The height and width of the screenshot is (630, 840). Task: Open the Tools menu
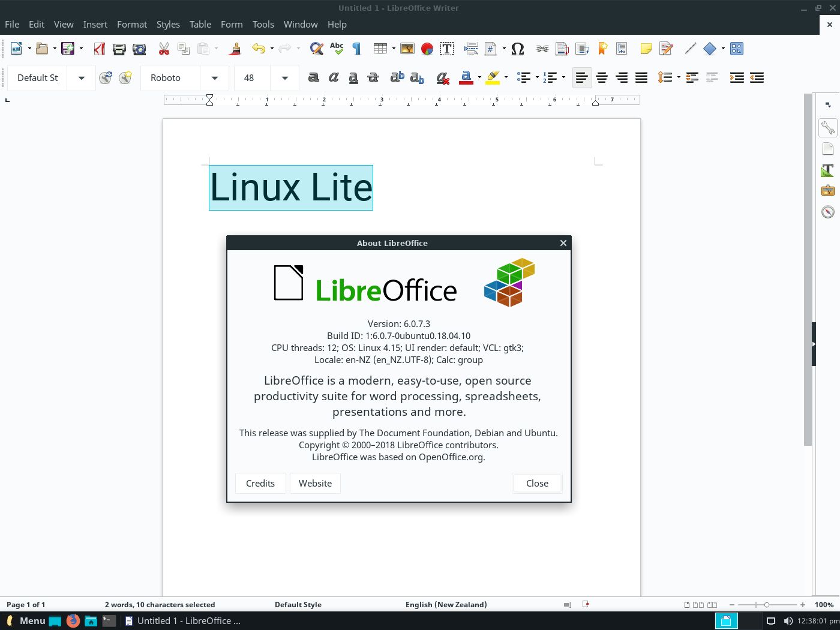tap(263, 25)
